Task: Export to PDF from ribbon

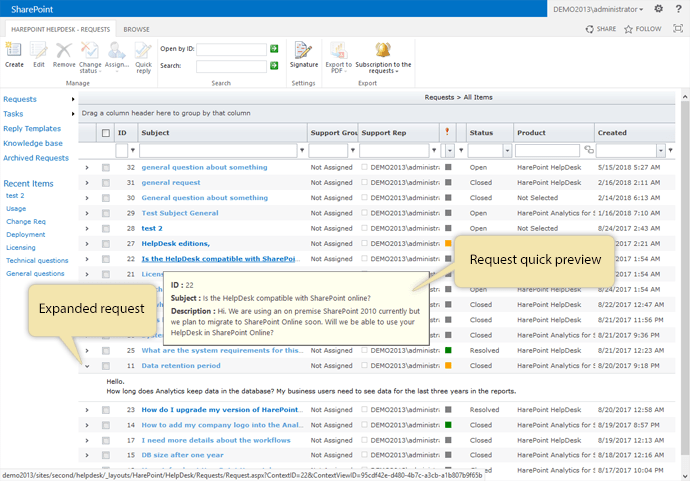Action: [338, 58]
